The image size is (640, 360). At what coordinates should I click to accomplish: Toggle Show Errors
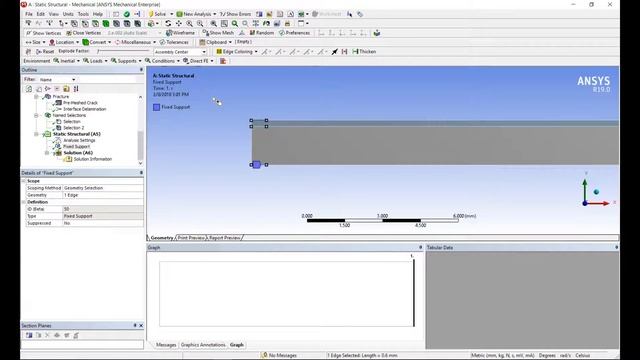(x=236, y=14)
